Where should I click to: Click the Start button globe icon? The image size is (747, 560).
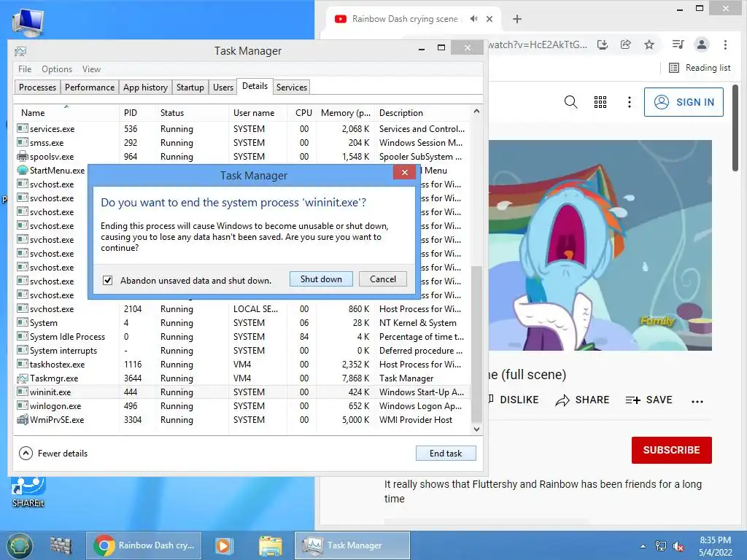(x=19, y=545)
